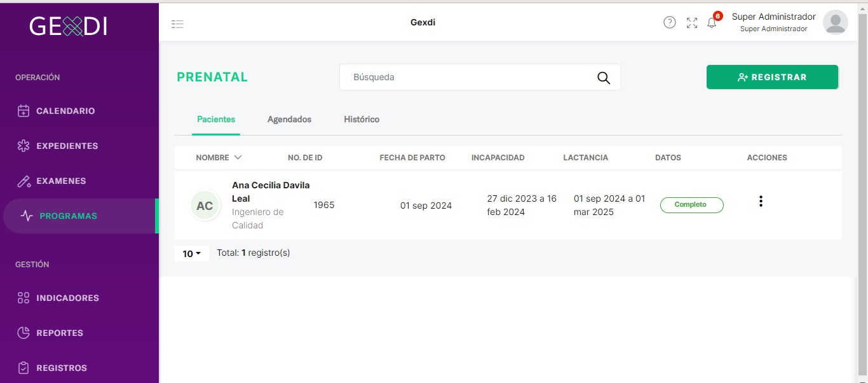
Task: Click the LACTANCIA column header
Action: [x=586, y=158]
